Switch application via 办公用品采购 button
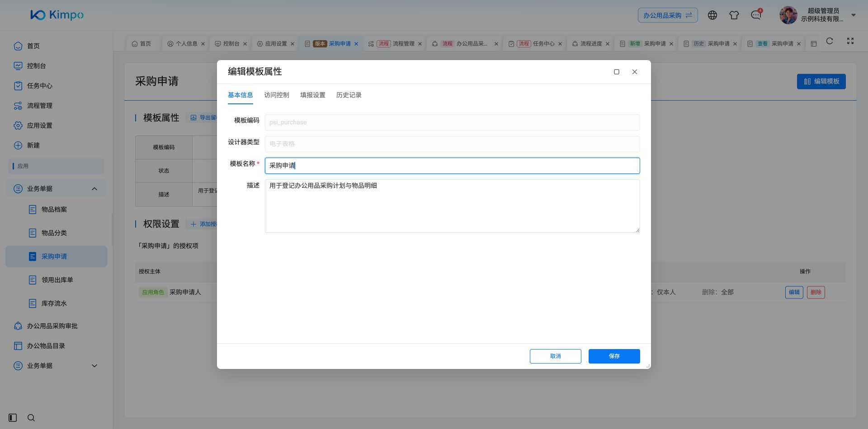 668,15
